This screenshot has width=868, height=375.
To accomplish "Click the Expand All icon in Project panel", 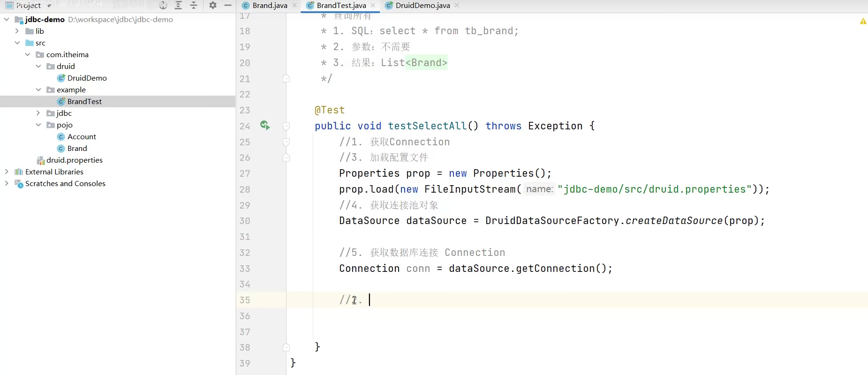I will tap(178, 5).
